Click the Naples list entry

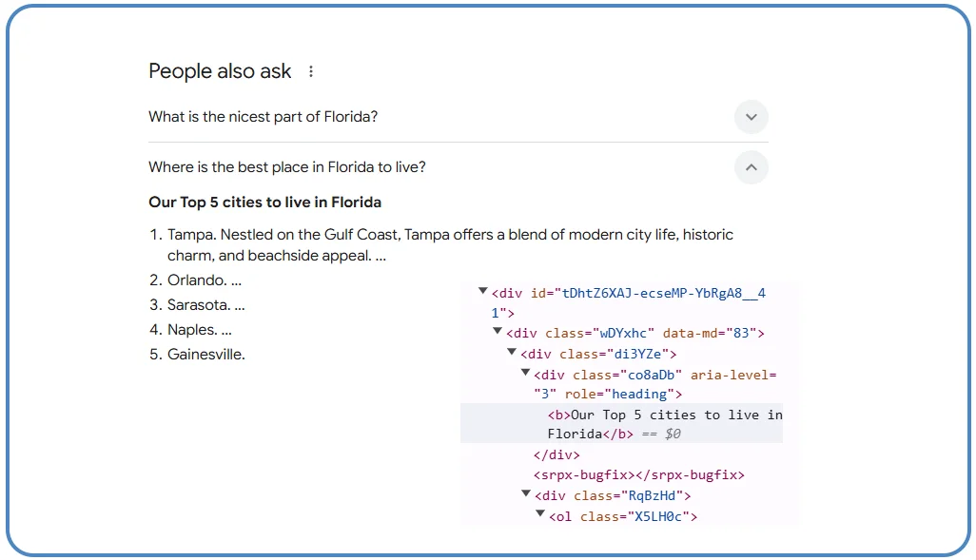[196, 330]
